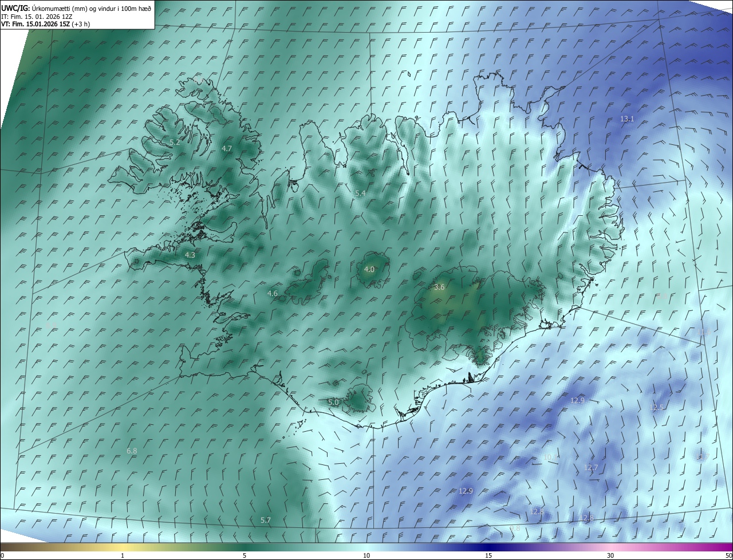Select the 10 tick on the color scale
The height and width of the screenshot is (560, 733).
[366, 555]
